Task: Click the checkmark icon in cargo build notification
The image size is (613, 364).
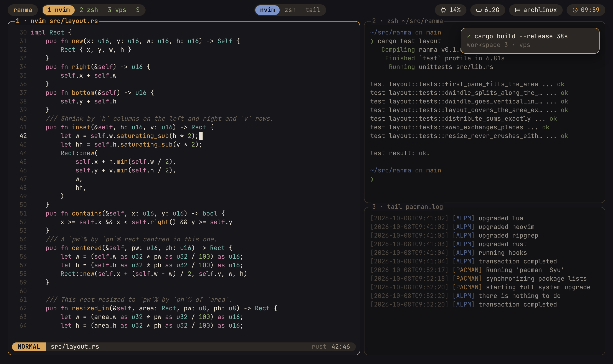Action: pyautogui.click(x=469, y=36)
